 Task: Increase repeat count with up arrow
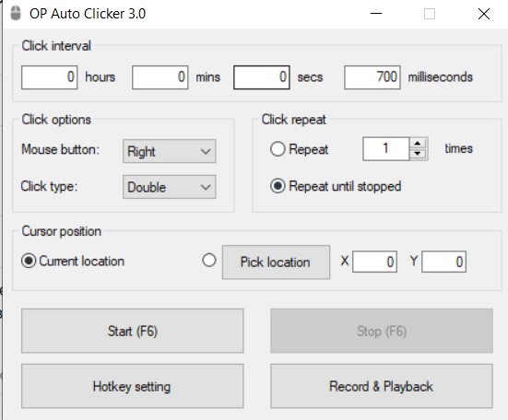[x=418, y=144]
